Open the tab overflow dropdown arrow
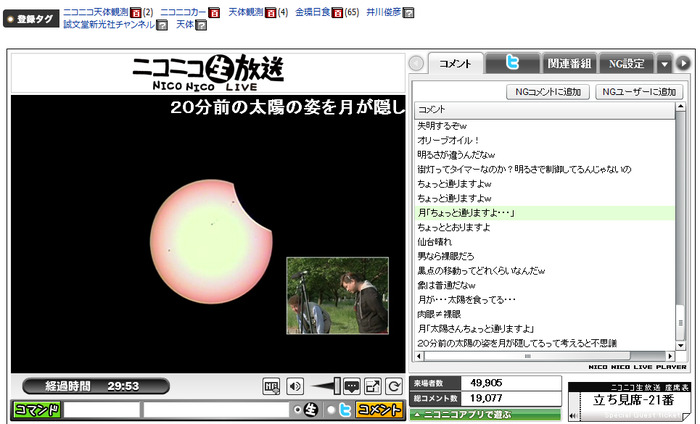The width and height of the screenshot is (700, 424). (664, 64)
